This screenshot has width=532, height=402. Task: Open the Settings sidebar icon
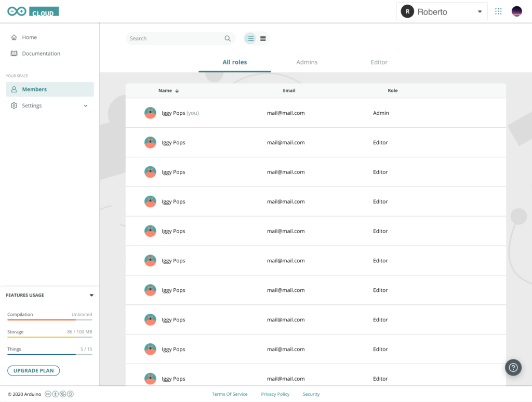click(15, 105)
